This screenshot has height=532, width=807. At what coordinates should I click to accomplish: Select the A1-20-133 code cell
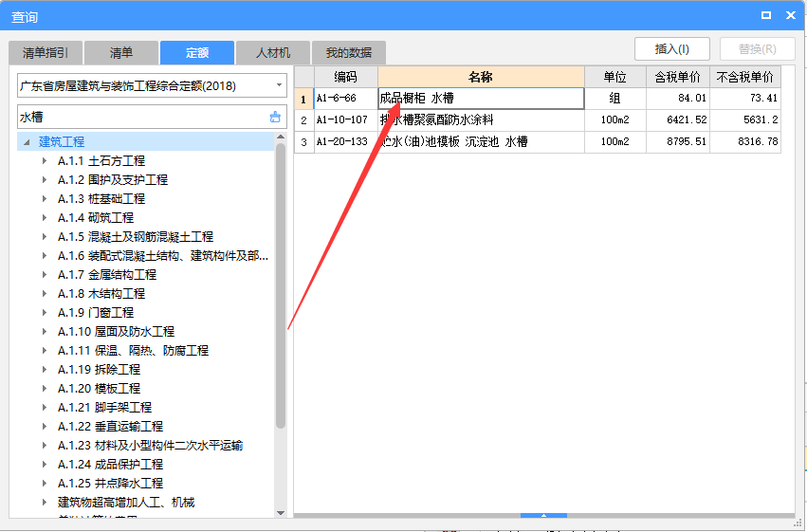click(346, 141)
